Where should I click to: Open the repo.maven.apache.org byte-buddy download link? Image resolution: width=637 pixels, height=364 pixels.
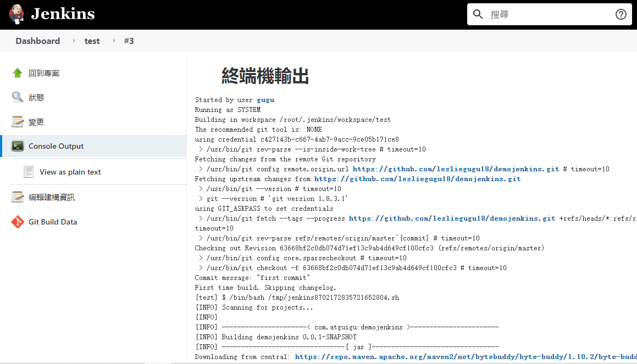466,357
